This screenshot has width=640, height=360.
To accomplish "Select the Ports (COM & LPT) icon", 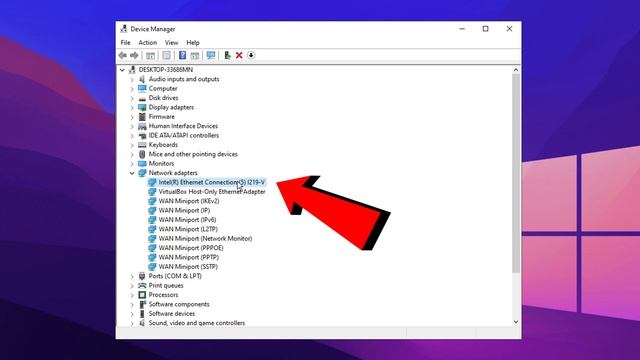I will [142, 276].
